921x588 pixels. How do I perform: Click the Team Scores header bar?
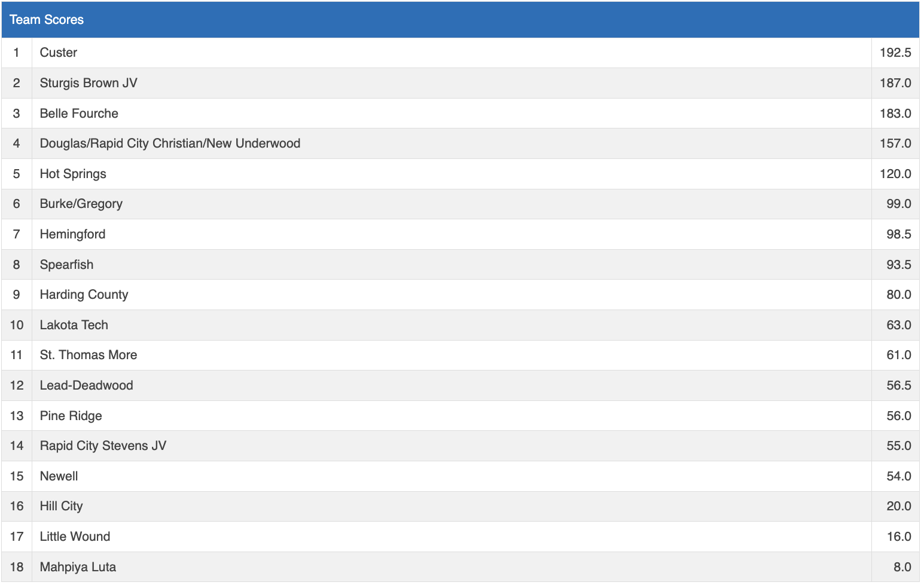point(460,20)
